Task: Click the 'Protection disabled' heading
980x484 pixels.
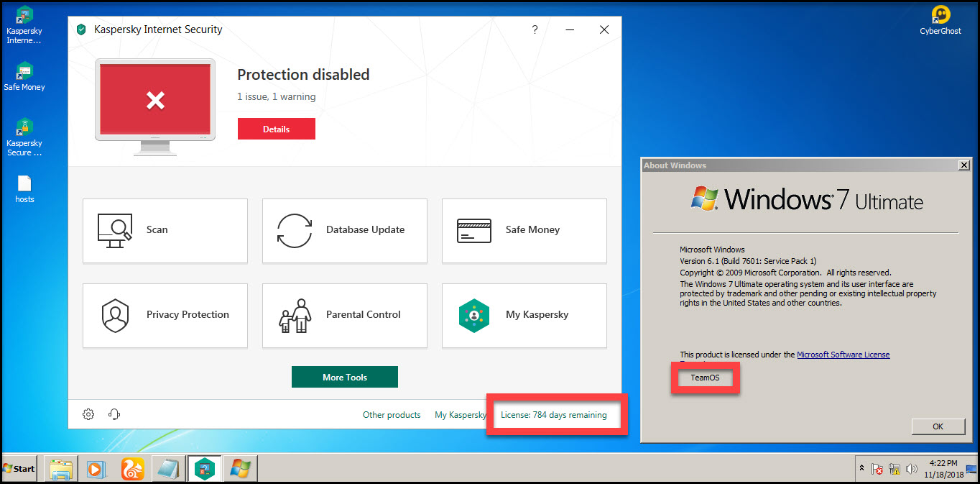Action: click(x=303, y=75)
